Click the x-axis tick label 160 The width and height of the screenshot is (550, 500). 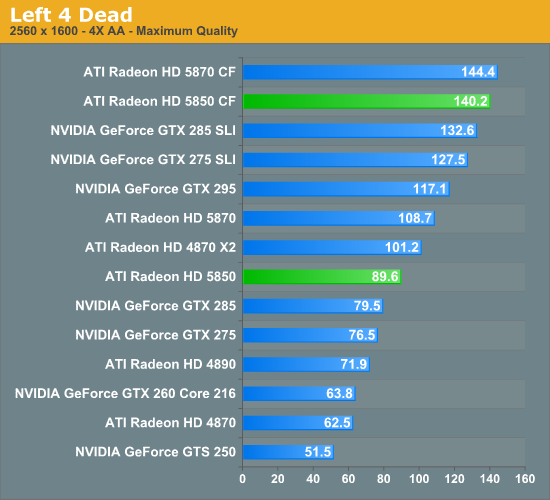point(525,479)
